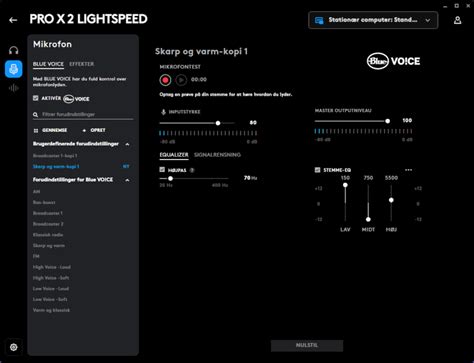Click the computer profile icon
The height and width of the screenshot is (363, 474).
click(319, 20)
